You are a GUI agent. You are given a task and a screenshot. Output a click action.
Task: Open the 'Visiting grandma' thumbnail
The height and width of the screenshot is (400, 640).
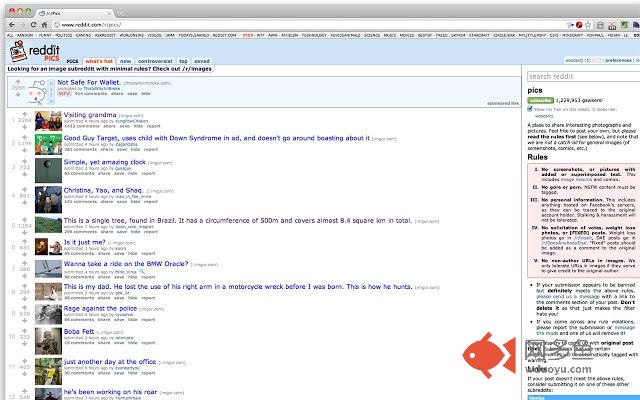pos(48,121)
